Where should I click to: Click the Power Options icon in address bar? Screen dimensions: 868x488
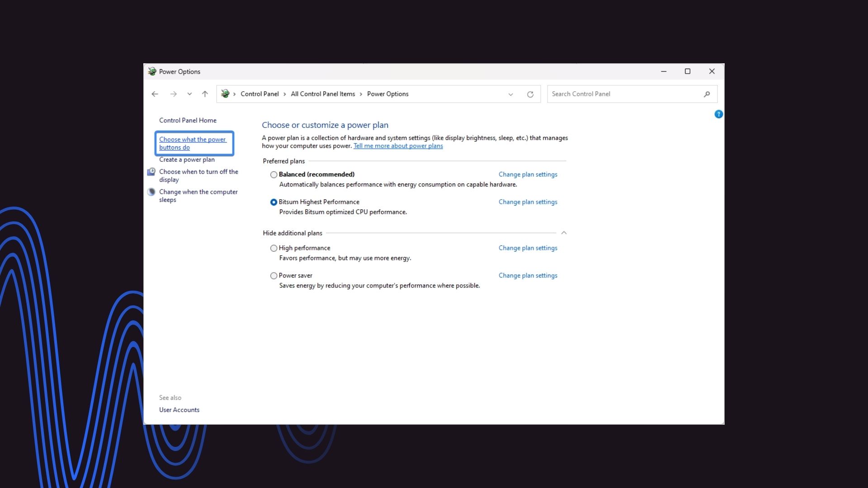pyautogui.click(x=225, y=94)
